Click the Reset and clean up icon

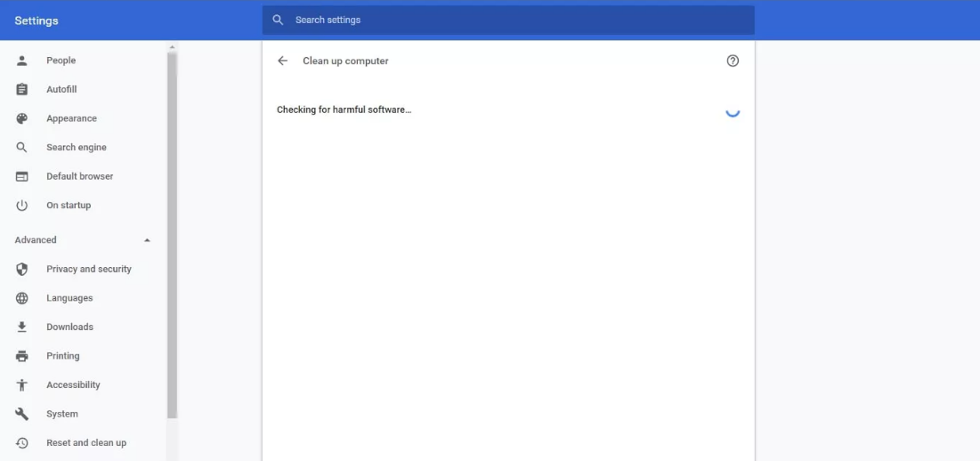click(x=22, y=443)
